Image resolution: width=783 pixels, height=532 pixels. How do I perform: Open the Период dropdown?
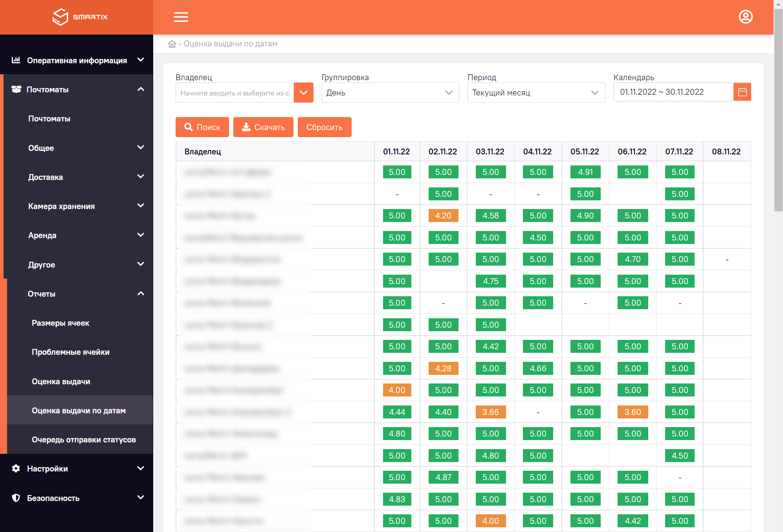(536, 93)
